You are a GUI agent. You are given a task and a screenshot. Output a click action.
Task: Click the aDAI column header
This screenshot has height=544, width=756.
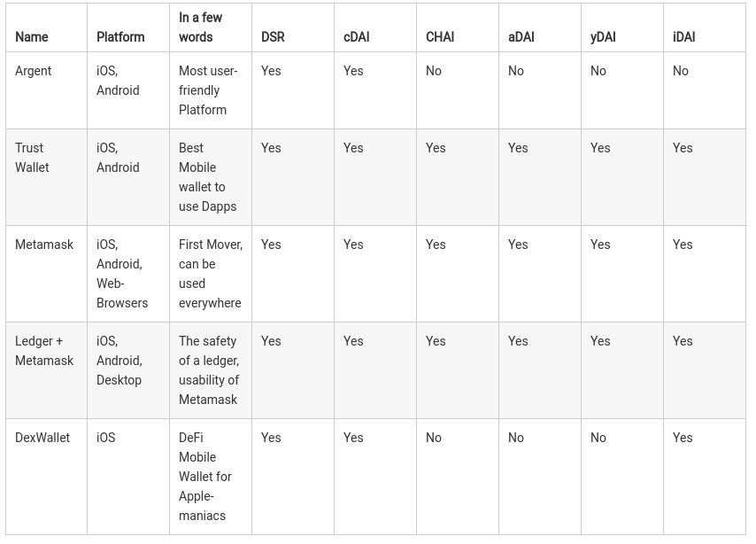click(x=521, y=37)
